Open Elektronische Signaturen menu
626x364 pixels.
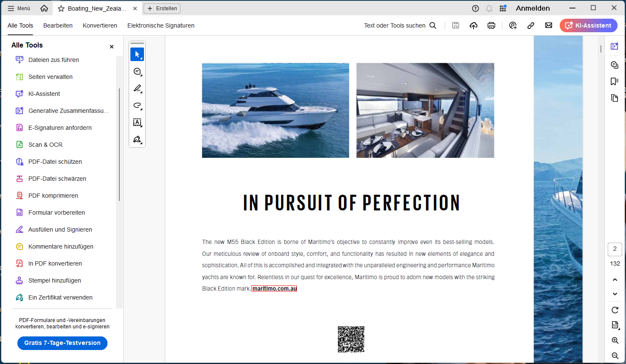tap(161, 25)
